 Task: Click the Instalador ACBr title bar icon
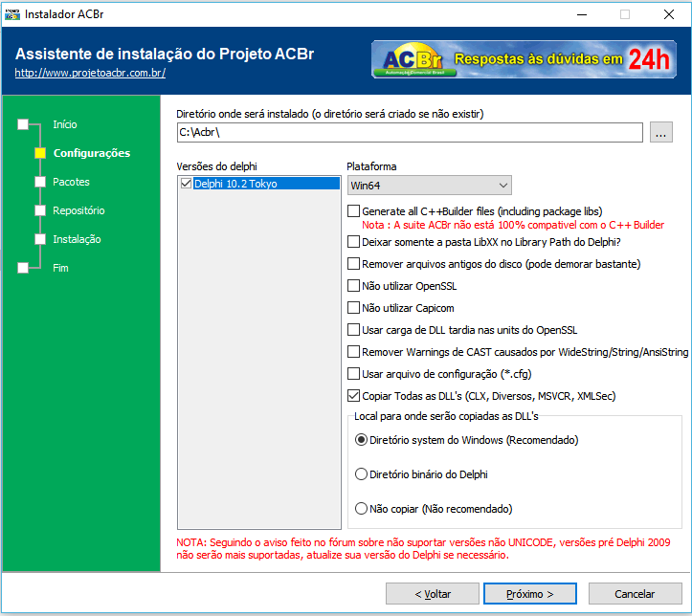coord(11,14)
